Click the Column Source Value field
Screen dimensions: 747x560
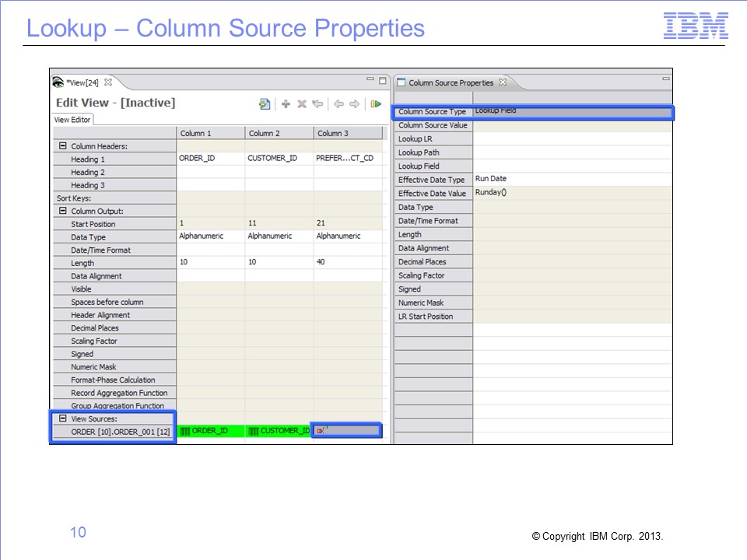point(572,125)
